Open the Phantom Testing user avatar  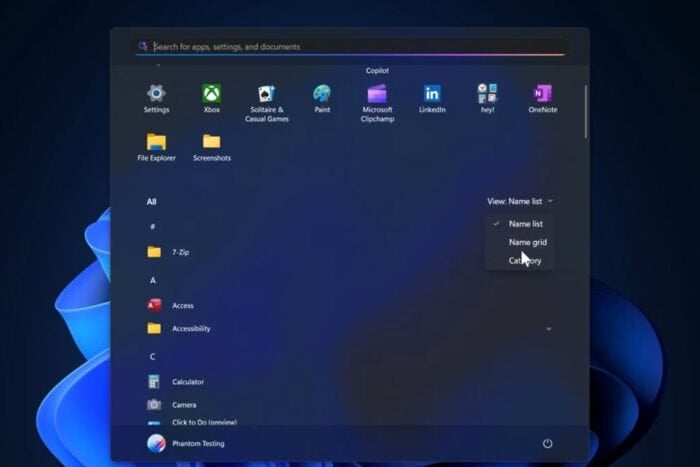(x=156, y=443)
